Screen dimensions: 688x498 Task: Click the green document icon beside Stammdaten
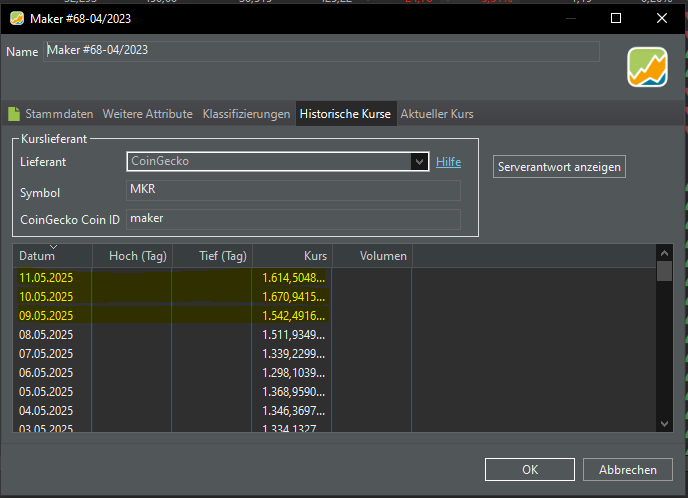[14, 114]
